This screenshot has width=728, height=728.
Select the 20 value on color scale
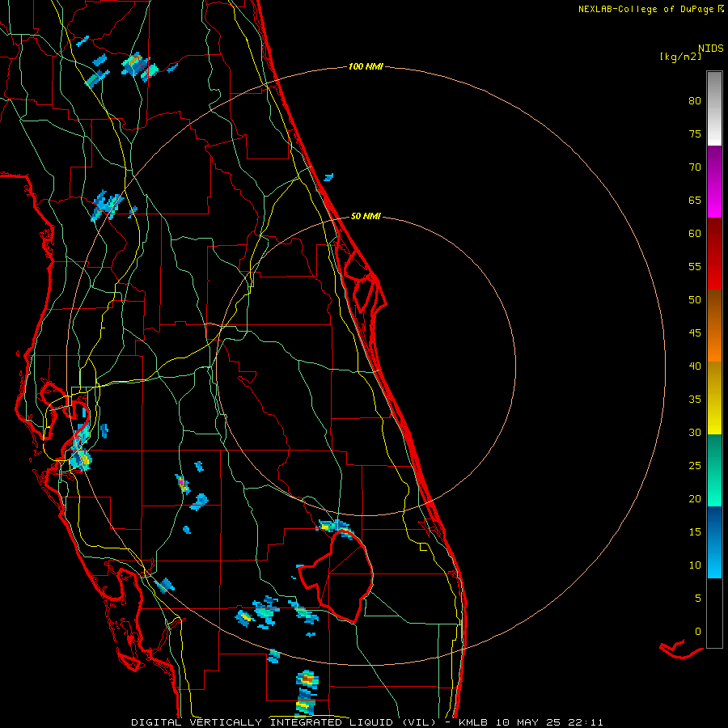(x=695, y=499)
